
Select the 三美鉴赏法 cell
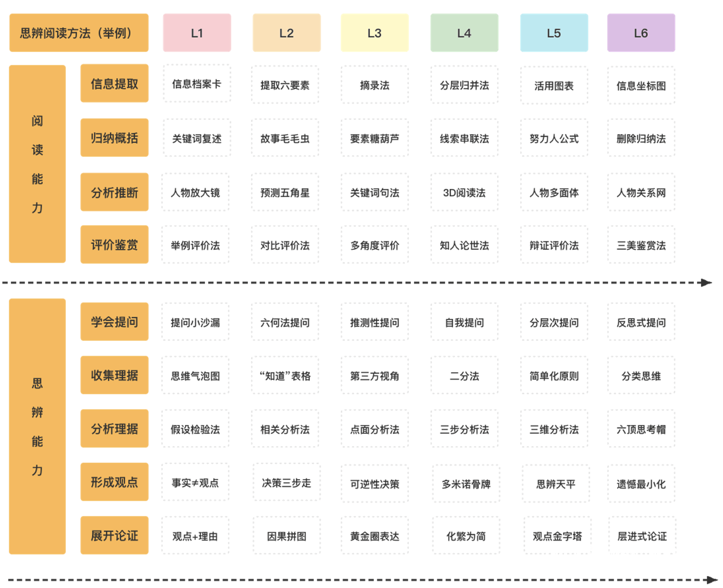pos(641,245)
